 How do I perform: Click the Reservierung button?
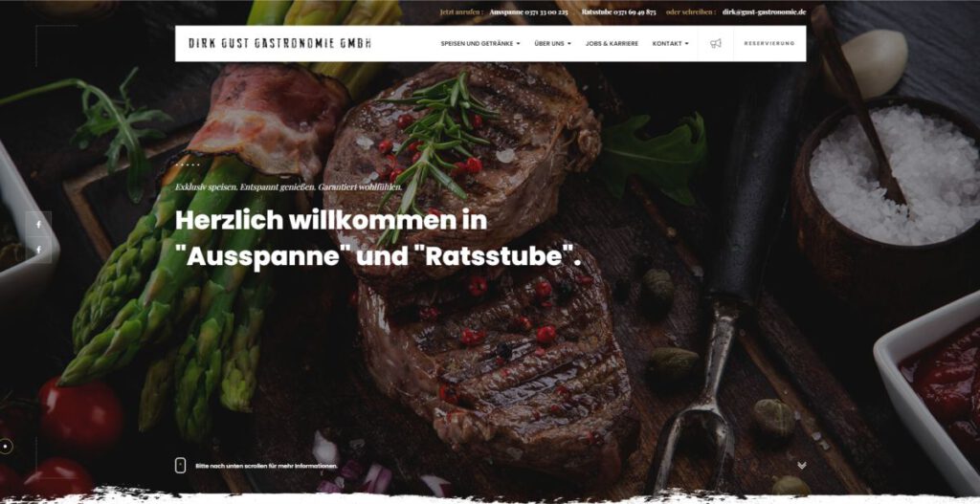769,44
